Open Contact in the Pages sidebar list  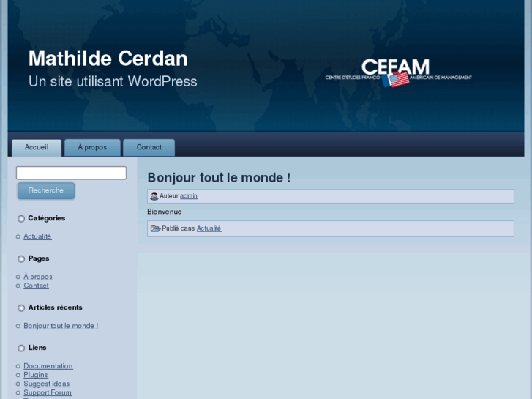pyautogui.click(x=36, y=286)
